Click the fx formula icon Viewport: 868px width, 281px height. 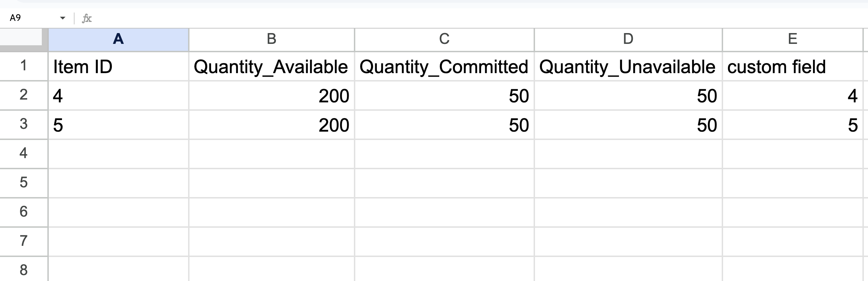coord(86,18)
